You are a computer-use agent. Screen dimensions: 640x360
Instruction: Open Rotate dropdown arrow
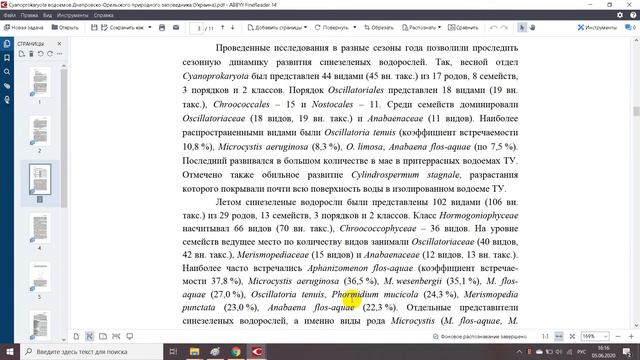355,27
